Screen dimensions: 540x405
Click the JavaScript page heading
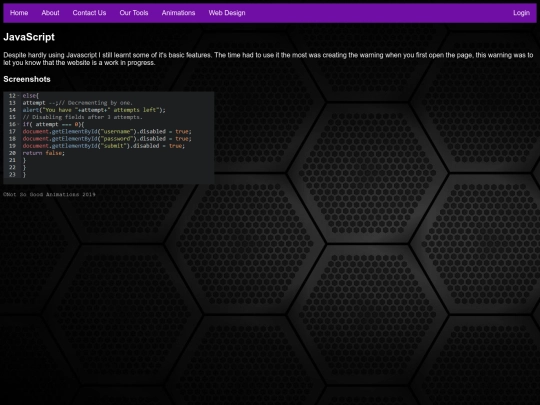(29, 37)
